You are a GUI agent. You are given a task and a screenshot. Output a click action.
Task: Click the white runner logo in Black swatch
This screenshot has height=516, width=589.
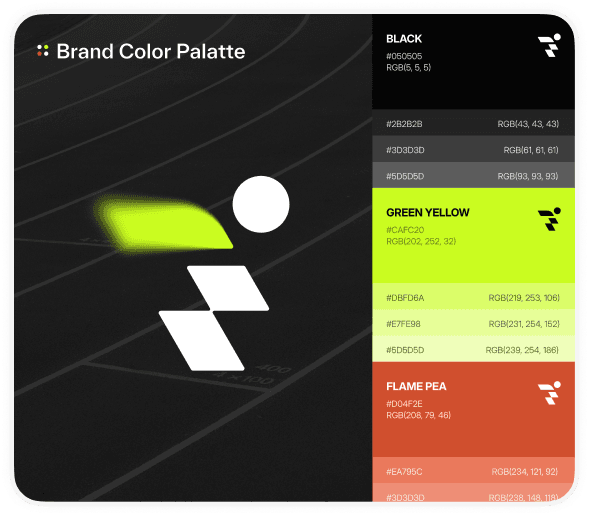[550, 45]
